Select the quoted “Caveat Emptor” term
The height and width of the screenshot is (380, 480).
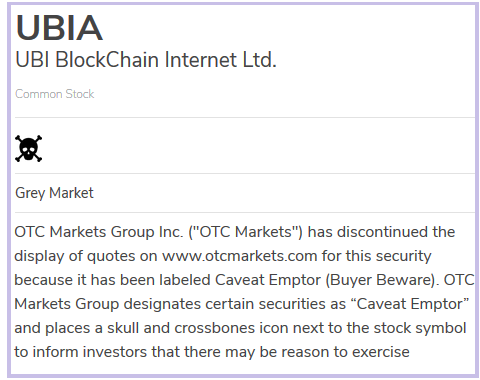click(x=410, y=304)
